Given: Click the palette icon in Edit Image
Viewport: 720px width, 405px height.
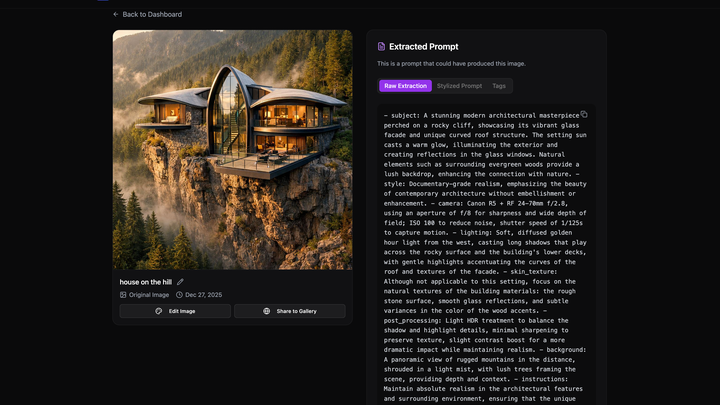Looking at the screenshot, I should (x=158, y=311).
